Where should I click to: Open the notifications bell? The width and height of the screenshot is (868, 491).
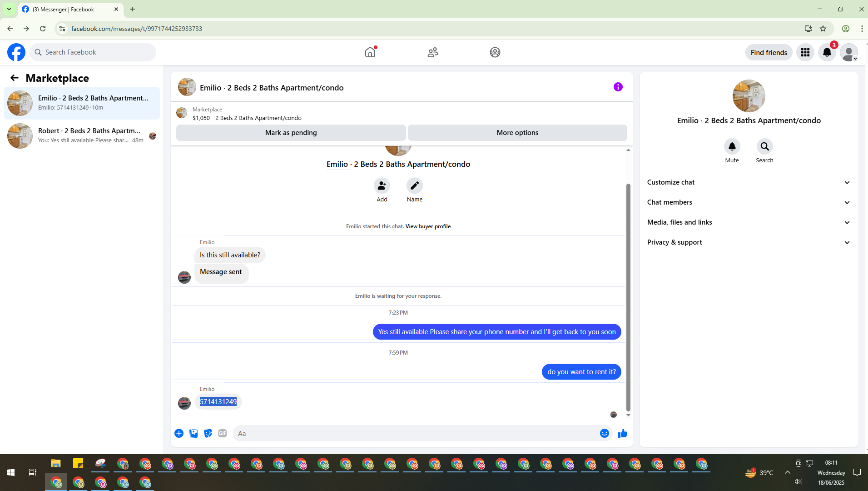pyautogui.click(x=827, y=52)
